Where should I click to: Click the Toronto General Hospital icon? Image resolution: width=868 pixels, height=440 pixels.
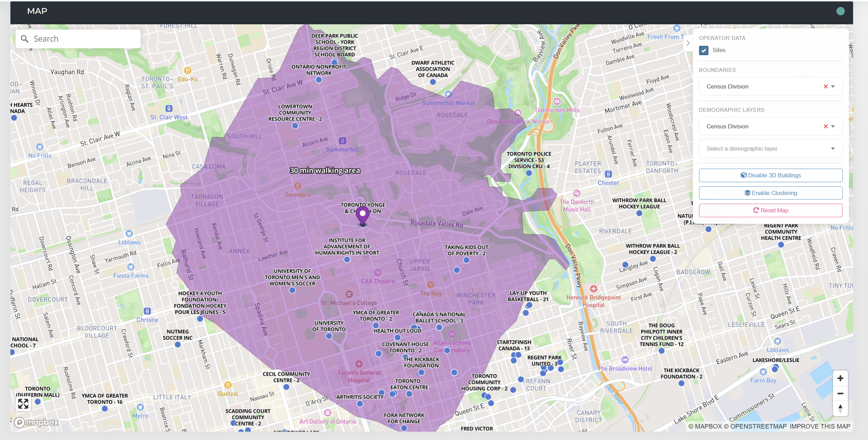[359, 364]
